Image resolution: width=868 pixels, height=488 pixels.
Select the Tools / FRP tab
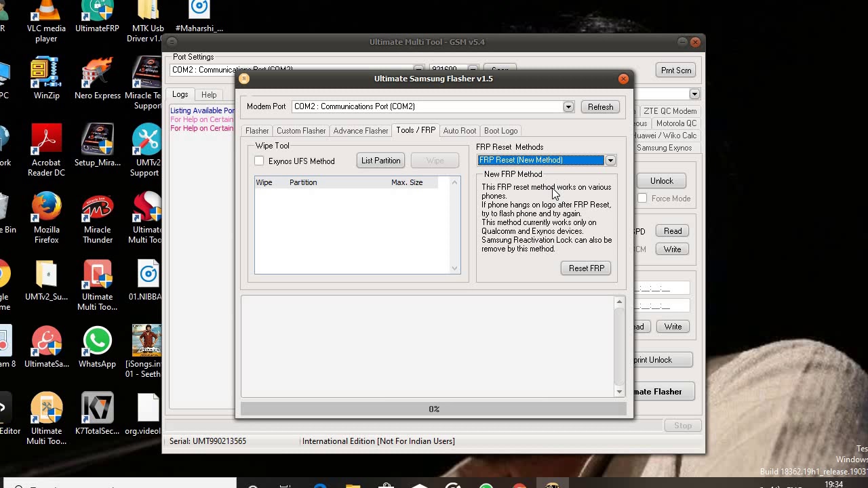point(416,130)
